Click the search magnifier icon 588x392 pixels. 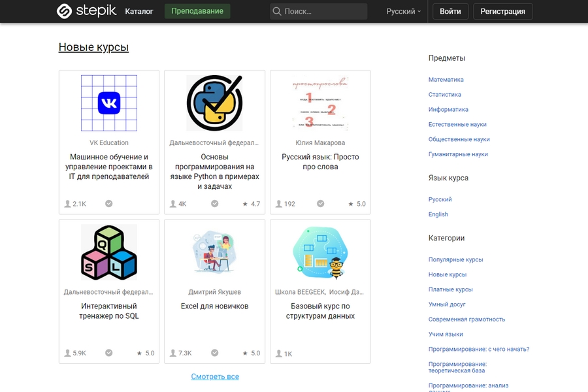point(277,11)
